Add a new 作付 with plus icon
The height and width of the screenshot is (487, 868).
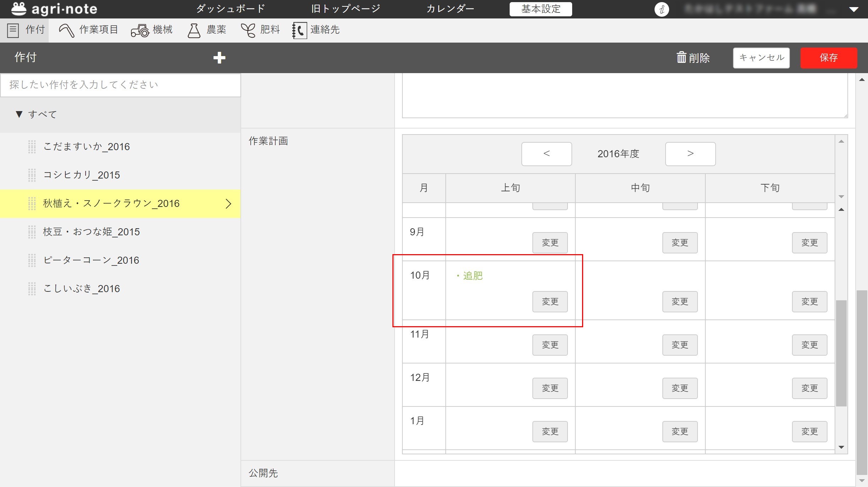pos(219,58)
